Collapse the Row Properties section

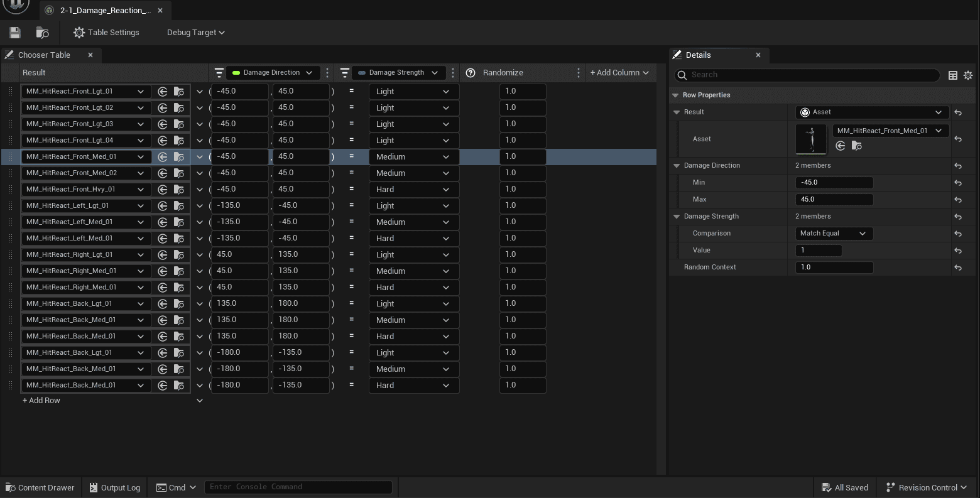(x=676, y=95)
